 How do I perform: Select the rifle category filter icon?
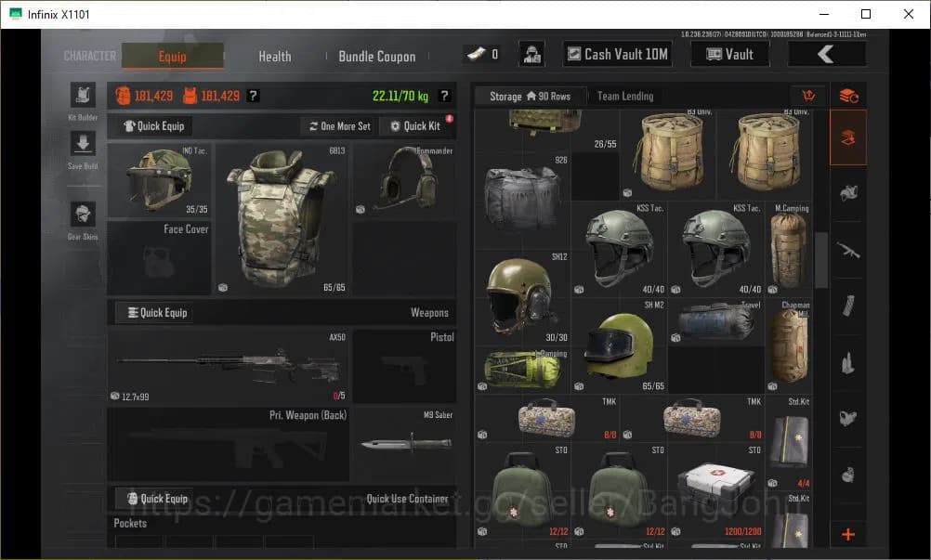point(847,249)
